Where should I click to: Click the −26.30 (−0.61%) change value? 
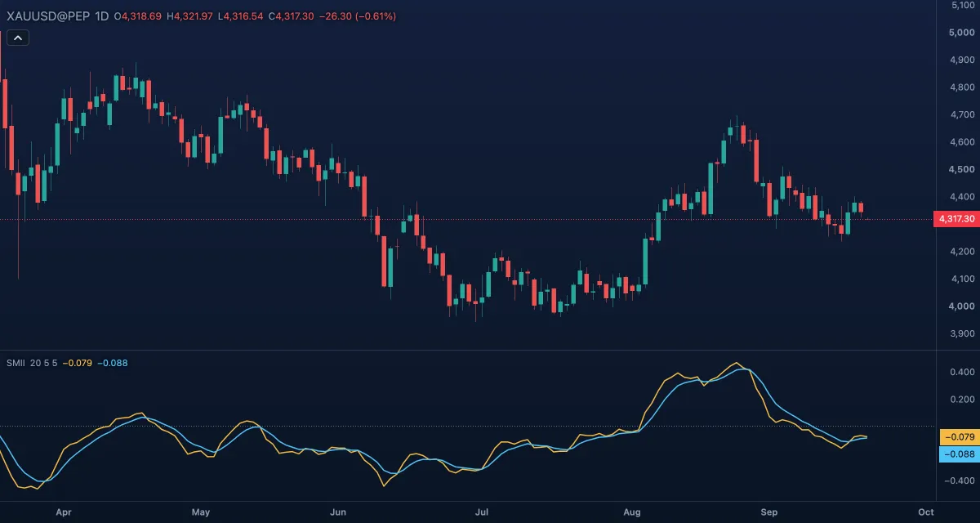pyautogui.click(x=358, y=16)
